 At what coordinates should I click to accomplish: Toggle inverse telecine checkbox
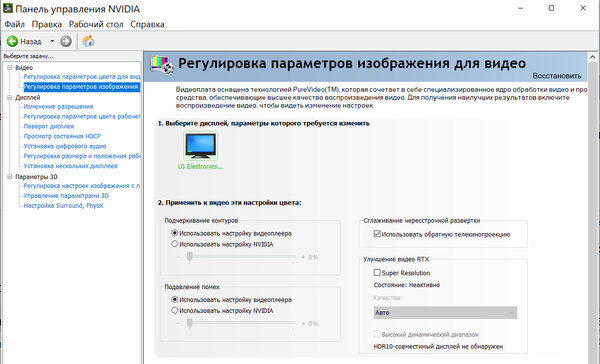pos(377,234)
